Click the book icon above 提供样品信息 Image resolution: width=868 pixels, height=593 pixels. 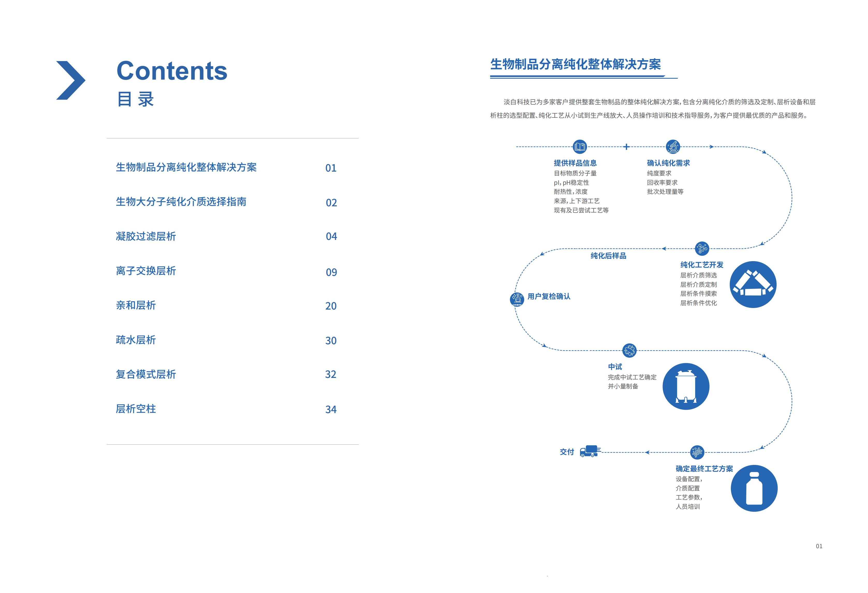coord(580,147)
